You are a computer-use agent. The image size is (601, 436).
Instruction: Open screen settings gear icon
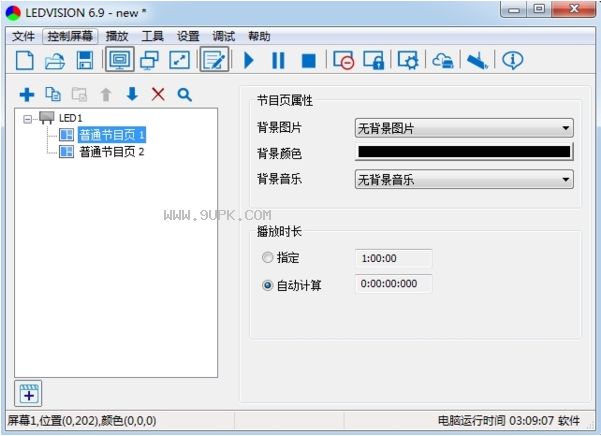coord(408,61)
